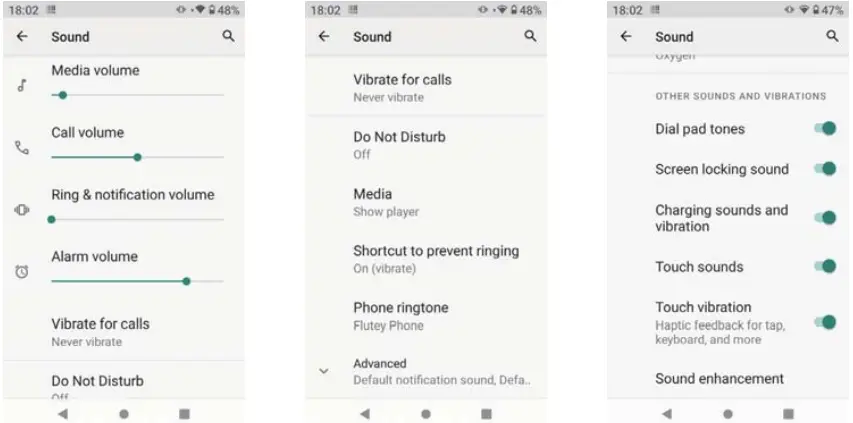This screenshot has height=423, width=853.
Task: Tap the media volume music note icon
Action: 22,85
